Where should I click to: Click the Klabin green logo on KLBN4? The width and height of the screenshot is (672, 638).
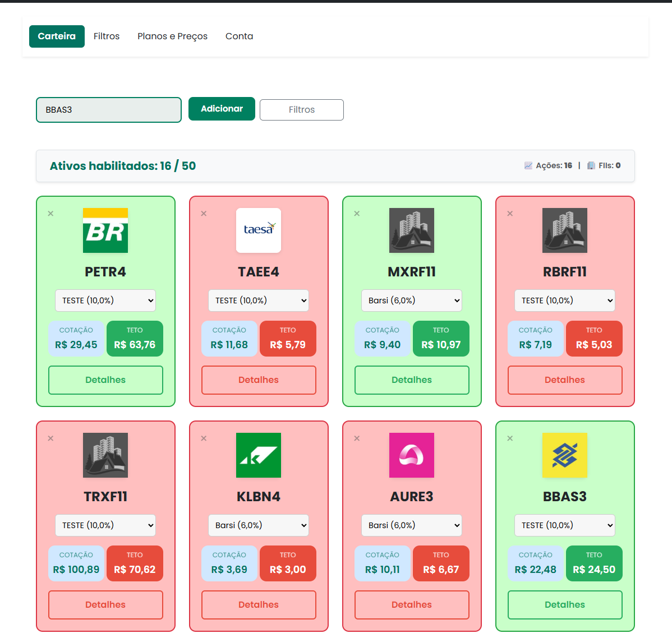259,455
